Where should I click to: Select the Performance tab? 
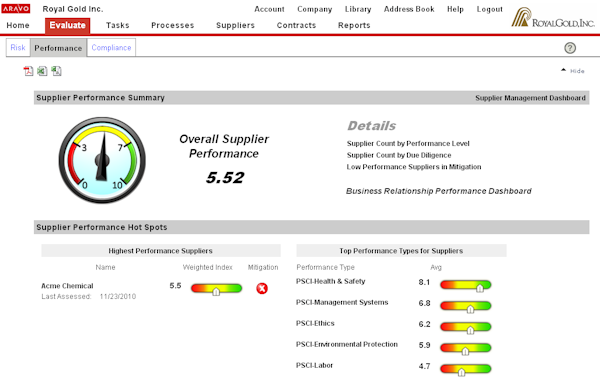click(x=58, y=48)
